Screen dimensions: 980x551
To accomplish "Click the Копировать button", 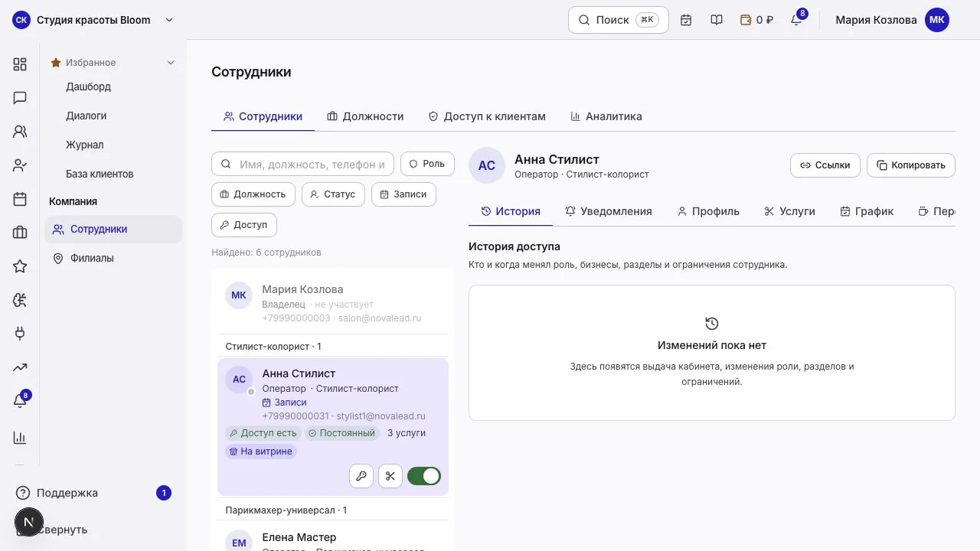I will pos(911,165).
